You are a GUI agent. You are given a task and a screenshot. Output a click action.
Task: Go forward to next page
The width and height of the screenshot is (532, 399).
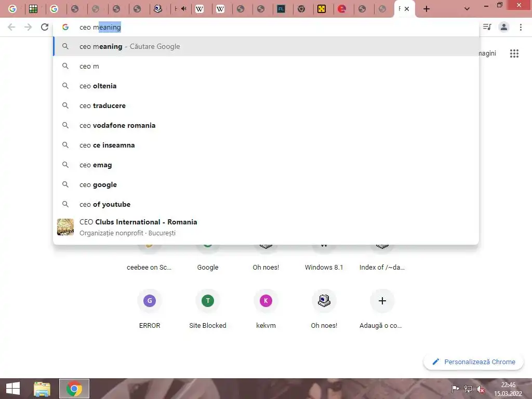[28, 27]
